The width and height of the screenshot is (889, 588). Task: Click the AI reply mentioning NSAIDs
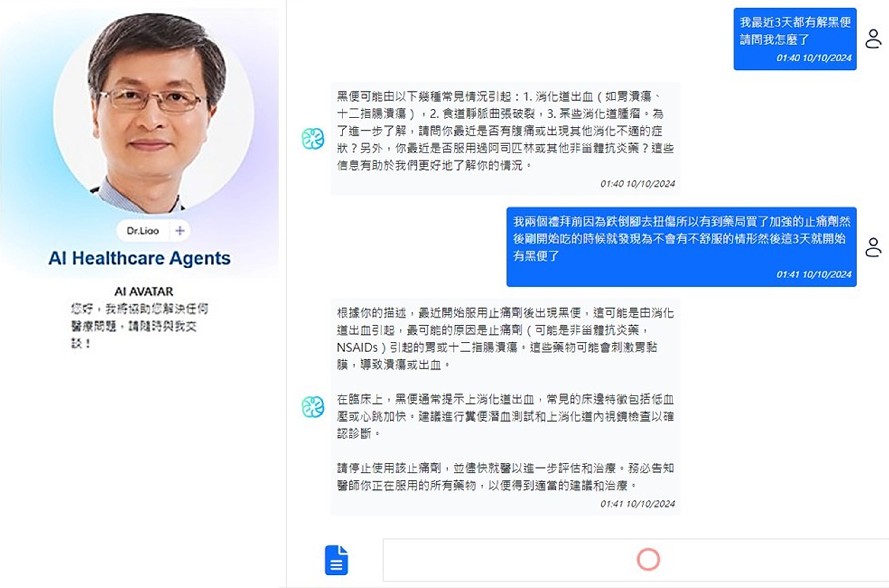(x=505, y=407)
